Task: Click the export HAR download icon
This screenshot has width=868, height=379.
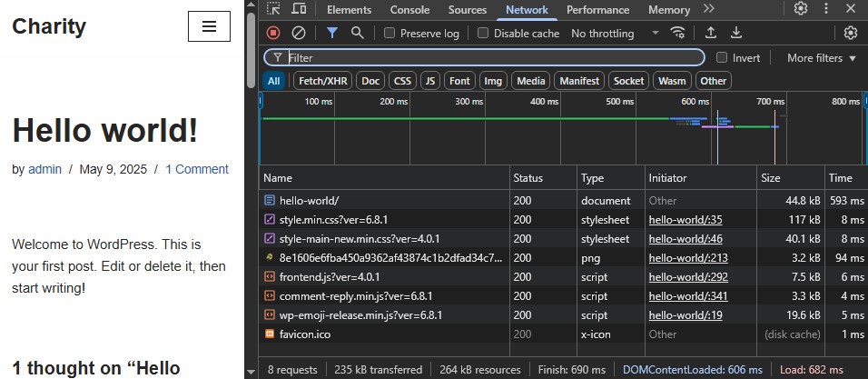Action: (x=736, y=33)
